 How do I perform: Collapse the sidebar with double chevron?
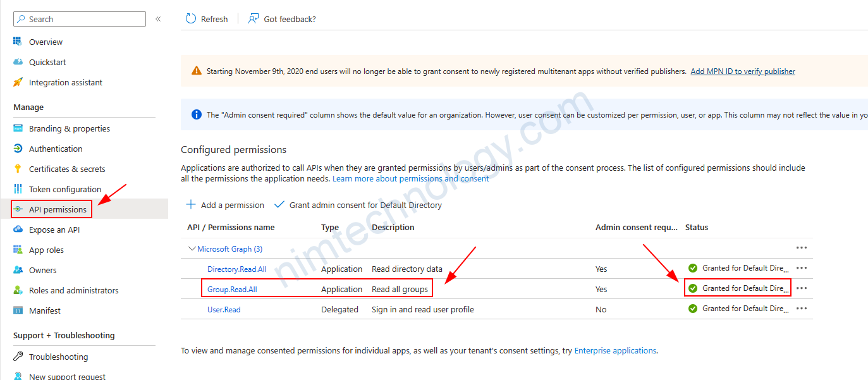[x=158, y=19]
